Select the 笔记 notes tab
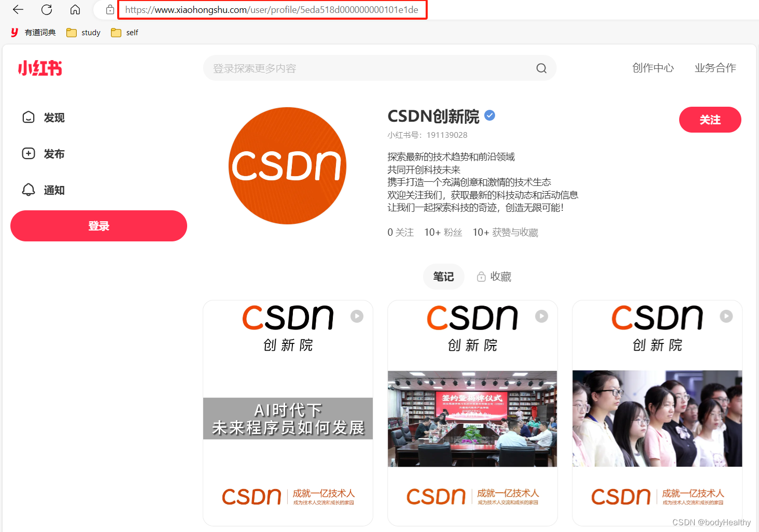The width and height of the screenshot is (759, 532). click(x=444, y=277)
